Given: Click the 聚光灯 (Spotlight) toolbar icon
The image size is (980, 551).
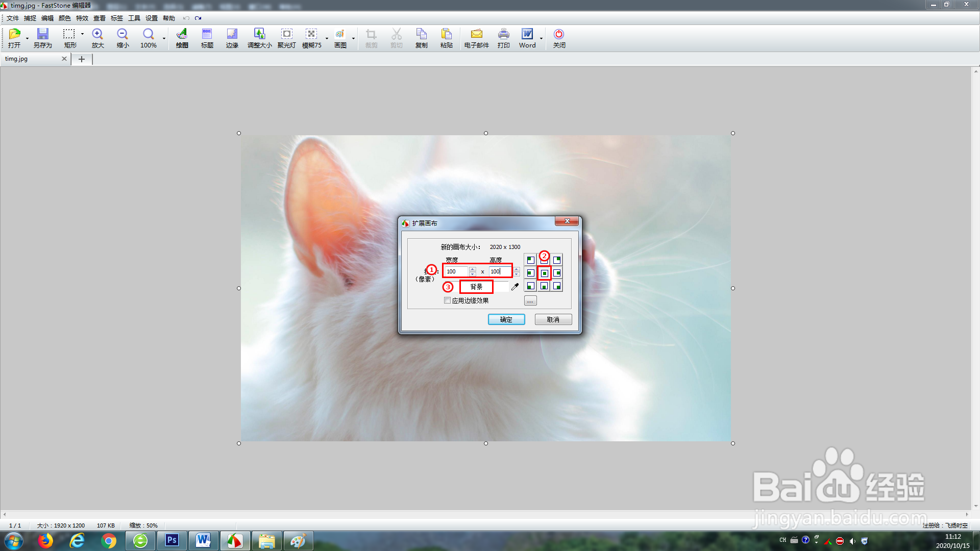Looking at the screenshot, I should point(286,38).
